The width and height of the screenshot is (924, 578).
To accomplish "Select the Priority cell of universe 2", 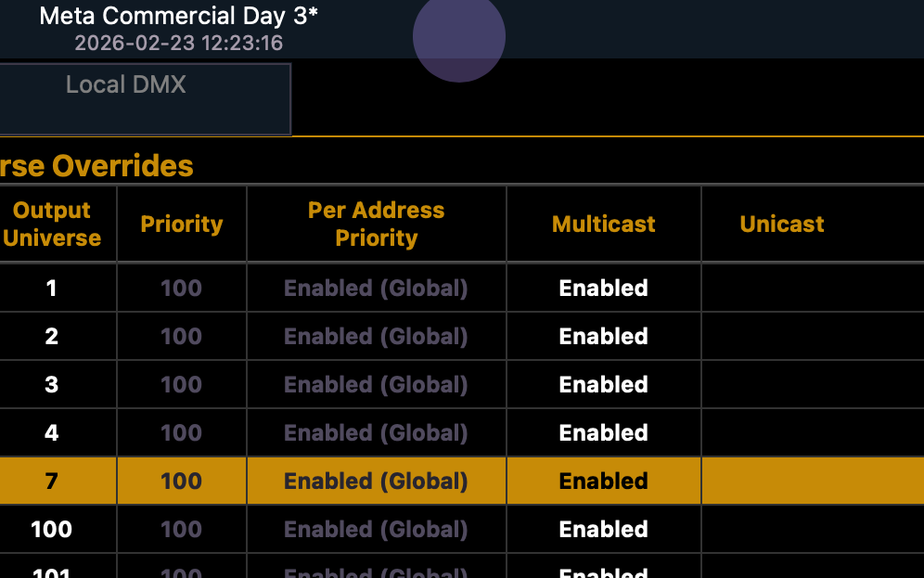I will click(181, 337).
